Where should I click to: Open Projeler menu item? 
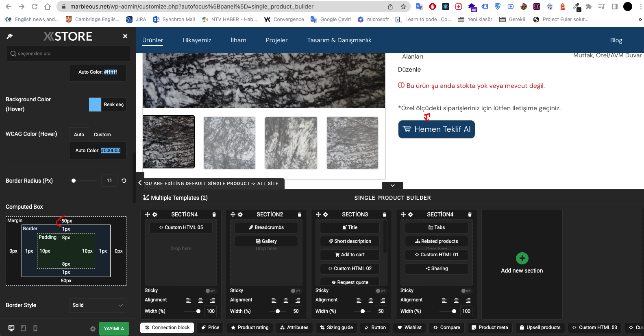276,40
